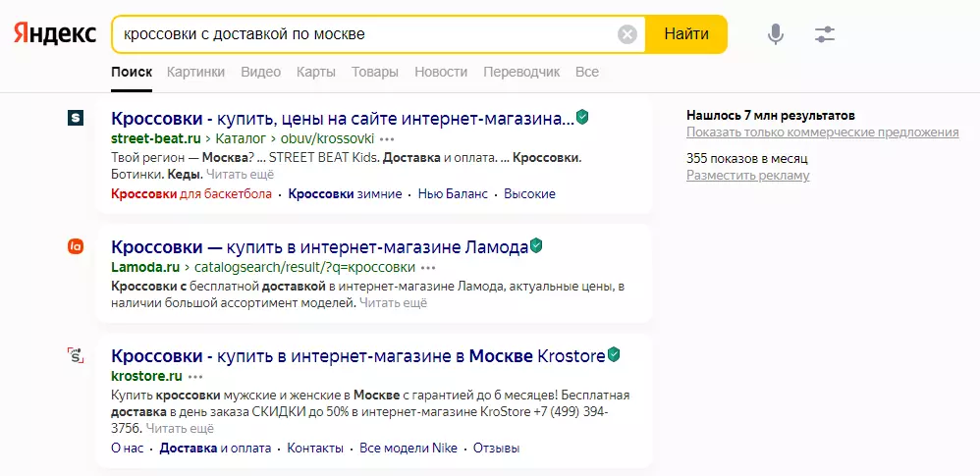Open the Кроссовки зимние sitelink

(345, 193)
